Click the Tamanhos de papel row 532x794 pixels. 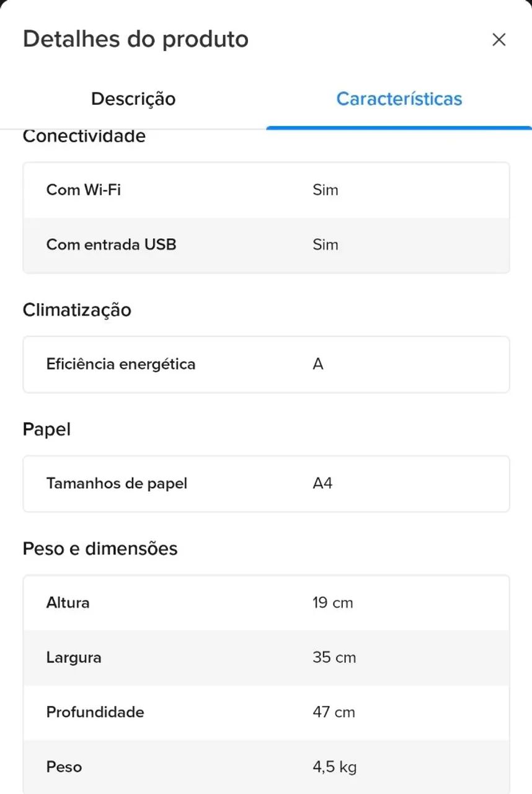[x=266, y=484]
